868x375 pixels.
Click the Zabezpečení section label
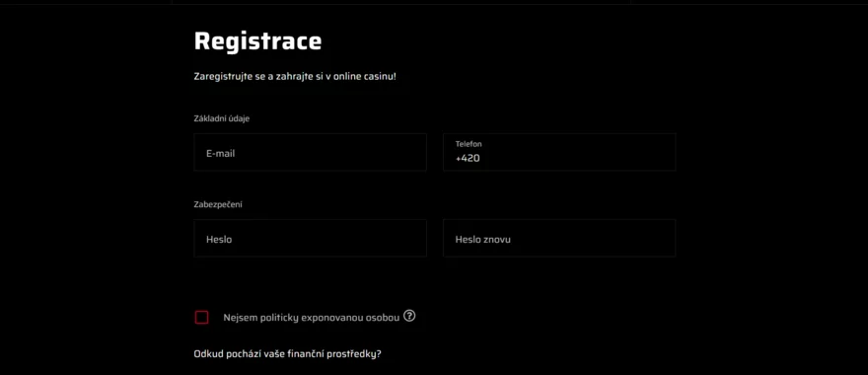point(218,205)
